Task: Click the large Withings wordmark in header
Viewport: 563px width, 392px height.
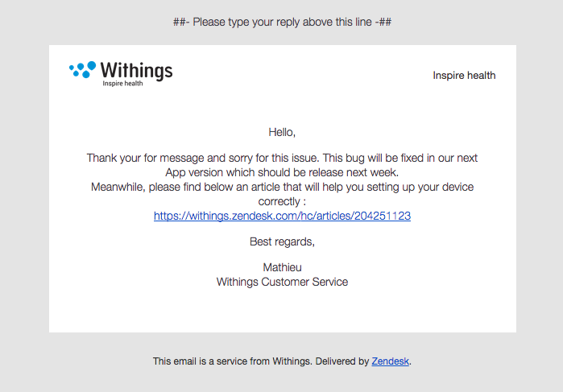Action: (137, 70)
